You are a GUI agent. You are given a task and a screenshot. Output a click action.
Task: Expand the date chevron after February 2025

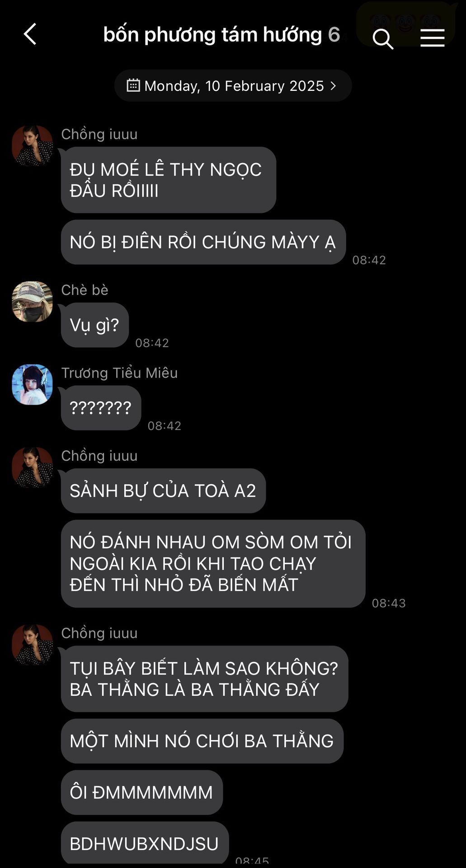pyautogui.click(x=333, y=85)
